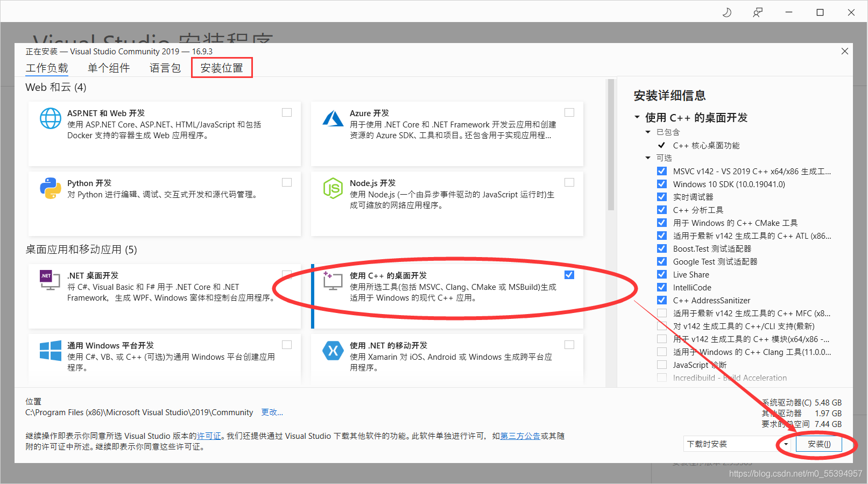The height and width of the screenshot is (484, 868).
Task: Uncheck C++ ATL for v142 option
Action: point(662,236)
